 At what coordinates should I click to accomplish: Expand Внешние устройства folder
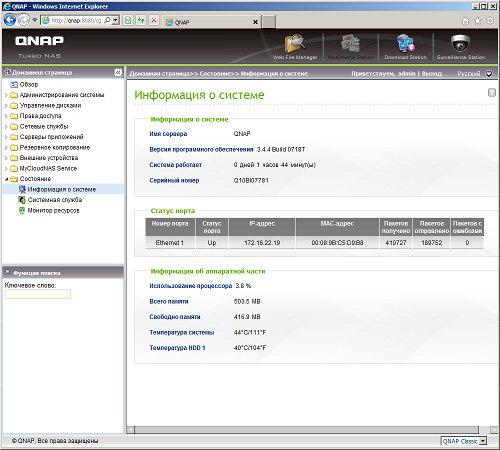pos(6,158)
